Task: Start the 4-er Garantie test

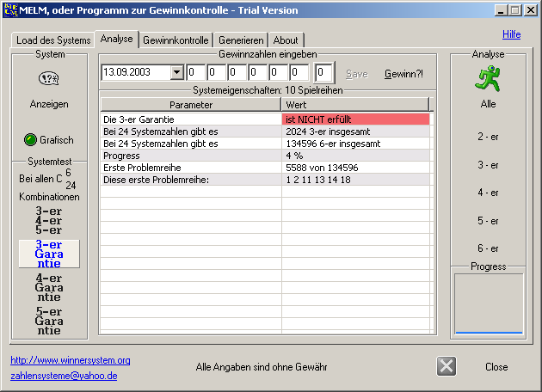Action: point(49,287)
